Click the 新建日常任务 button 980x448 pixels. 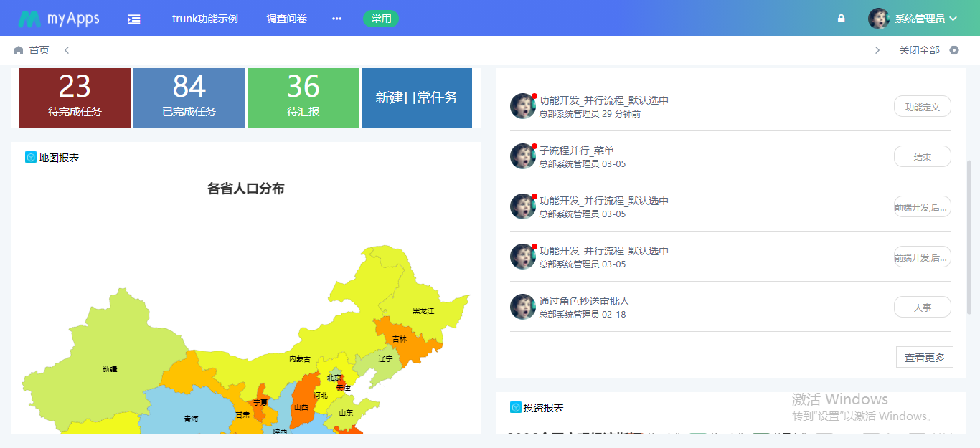(x=416, y=97)
